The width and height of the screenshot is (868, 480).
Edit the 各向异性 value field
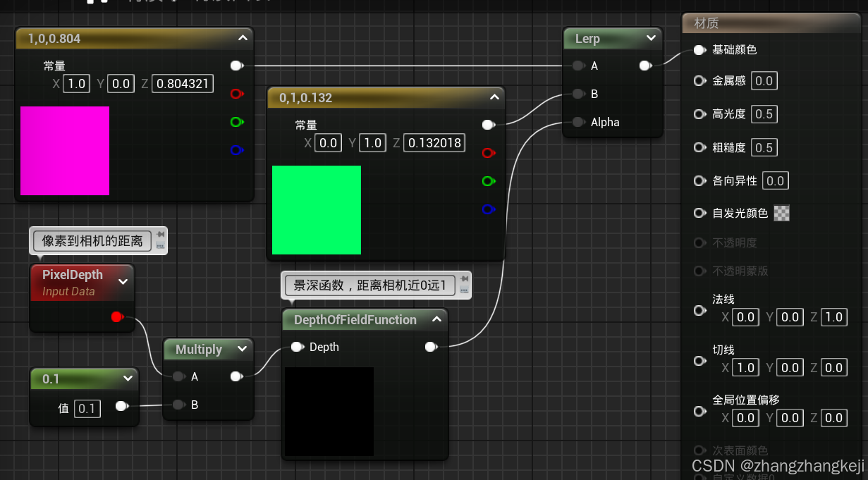tap(775, 181)
